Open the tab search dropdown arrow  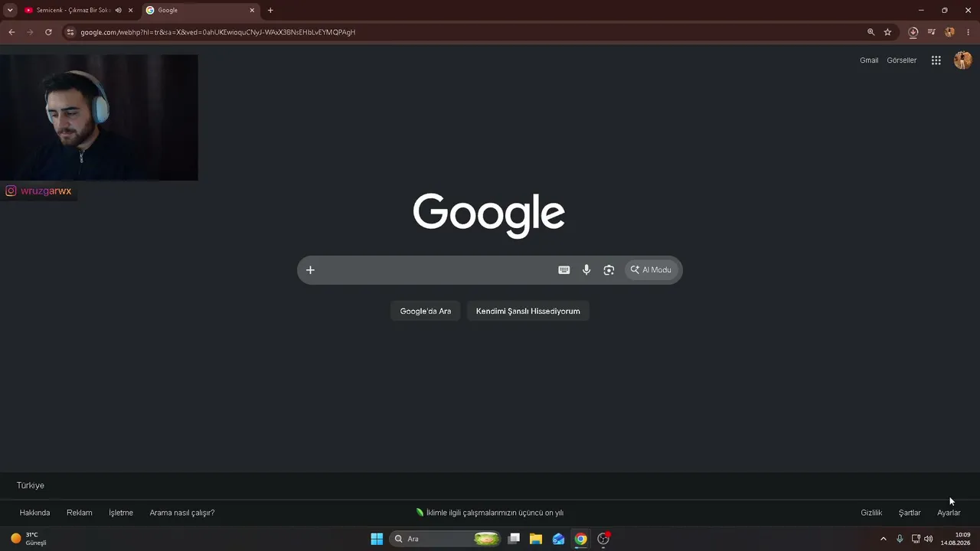(x=10, y=10)
